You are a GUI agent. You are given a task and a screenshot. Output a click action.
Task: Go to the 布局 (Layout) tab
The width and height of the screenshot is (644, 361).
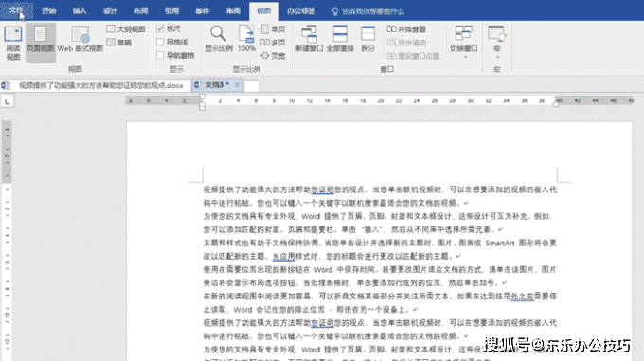141,10
